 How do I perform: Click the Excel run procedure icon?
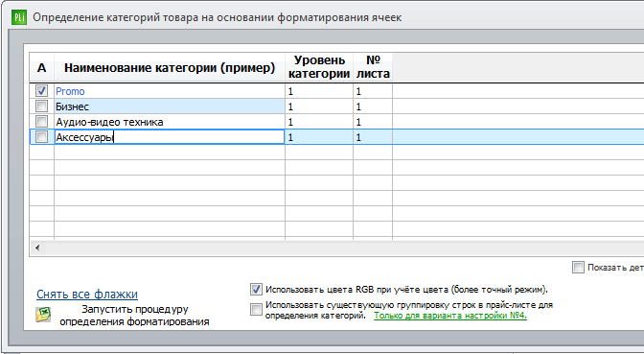pyautogui.click(x=43, y=315)
